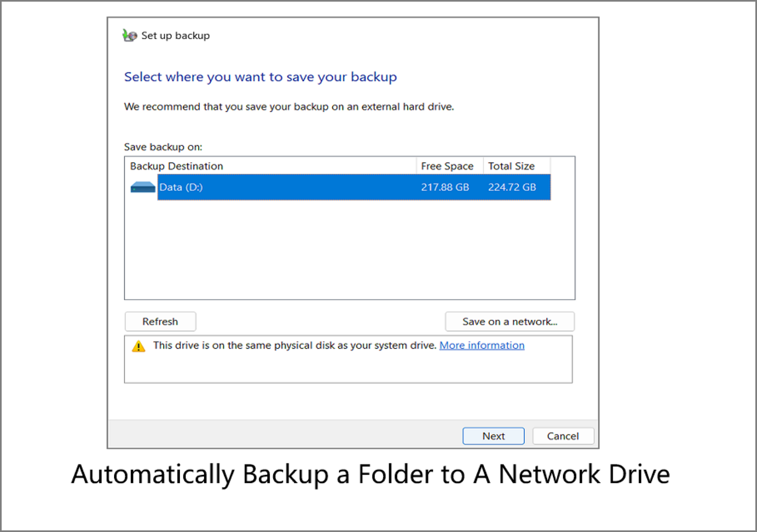The height and width of the screenshot is (532, 757).
Task: Click the same physical disk warning text
Action: [x=295, y=345]
